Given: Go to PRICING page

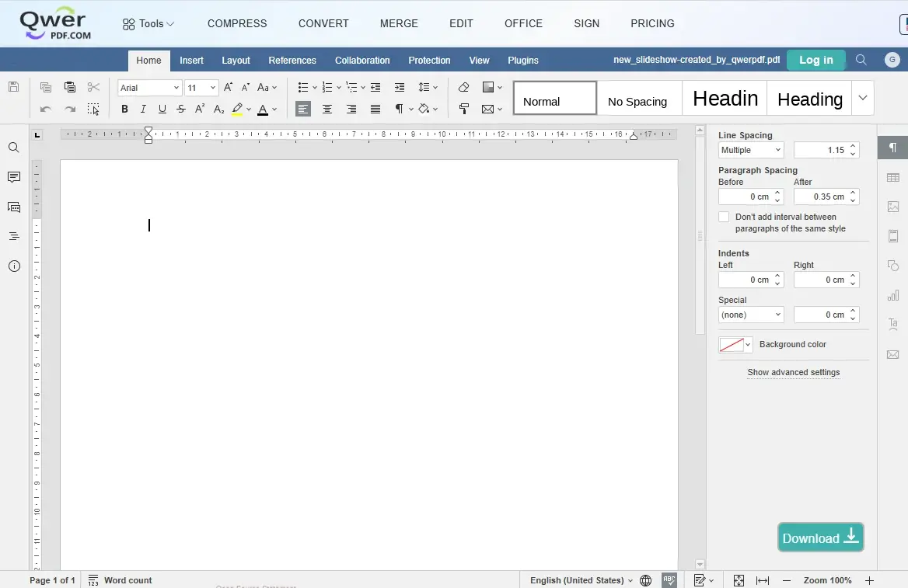Looking at the screenshot, I should tap(652, 24).
